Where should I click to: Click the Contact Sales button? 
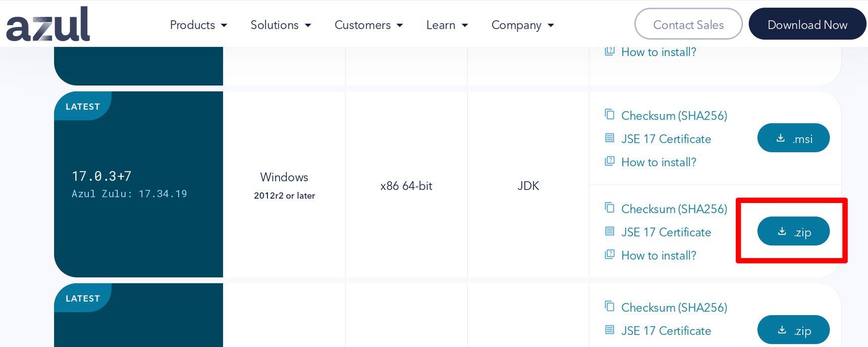tap(688, 24)
